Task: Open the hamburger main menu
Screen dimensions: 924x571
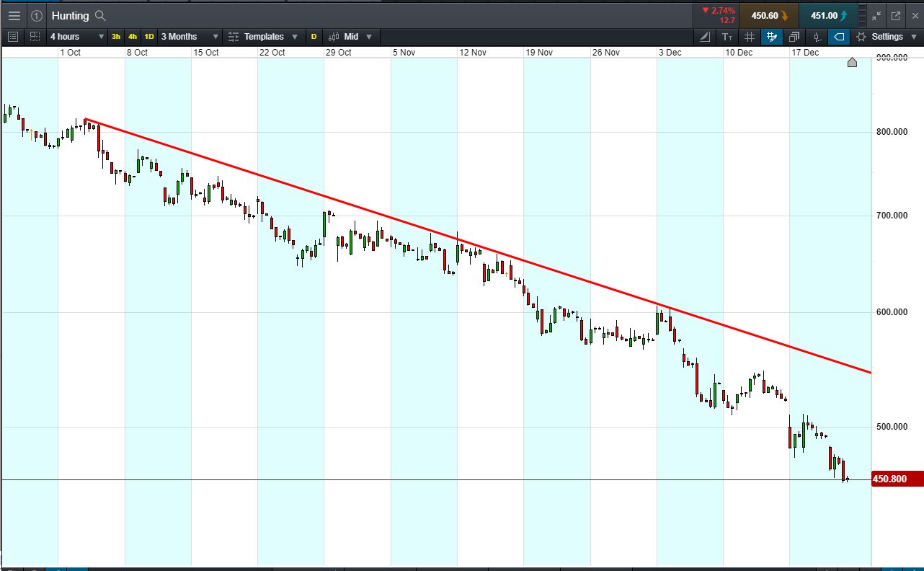Action: pos(14,15)
